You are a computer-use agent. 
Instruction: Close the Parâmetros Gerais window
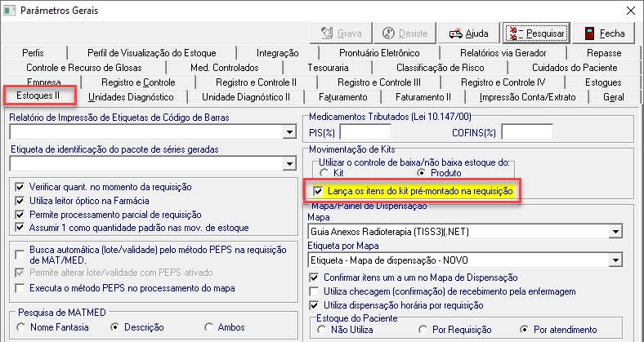(630, 11)
